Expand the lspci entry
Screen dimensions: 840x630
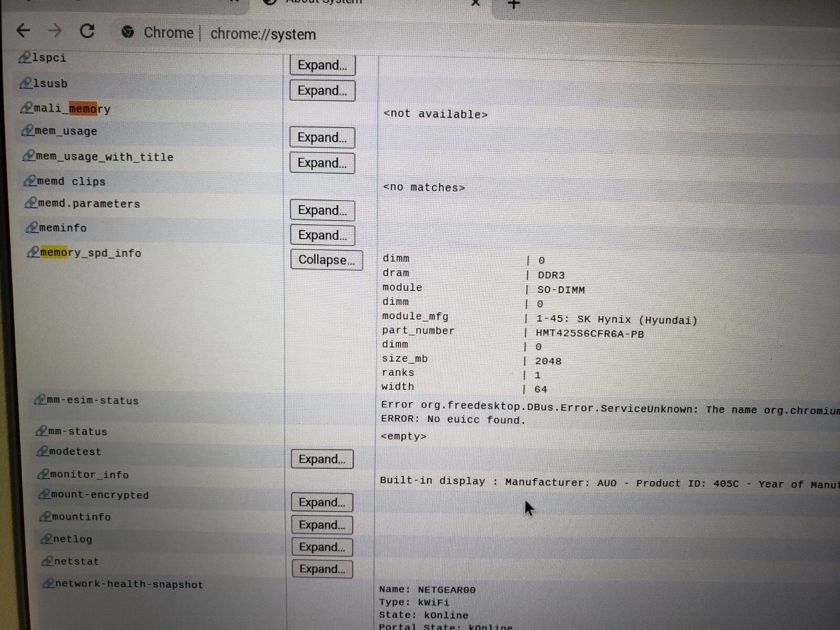322,65
